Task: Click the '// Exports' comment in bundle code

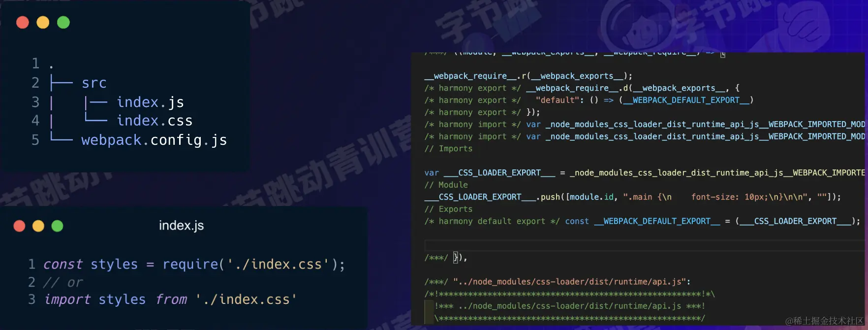Action: click(x=448, y=209)
